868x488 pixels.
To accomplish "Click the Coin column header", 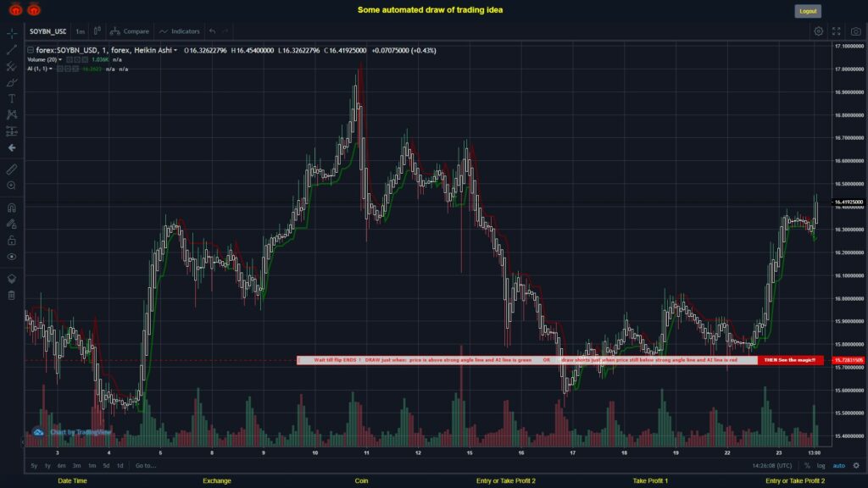I will (x=361, y=481).
